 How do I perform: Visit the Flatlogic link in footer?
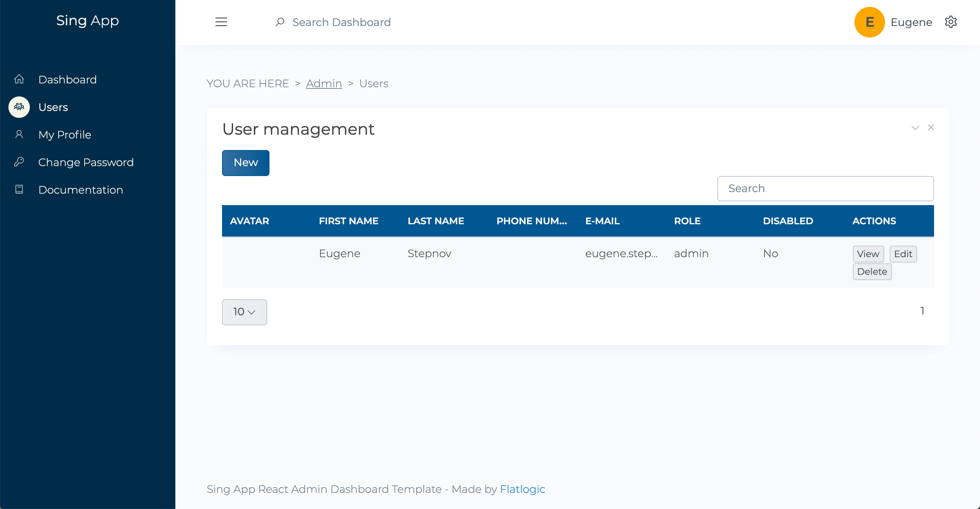pos(523,489)
